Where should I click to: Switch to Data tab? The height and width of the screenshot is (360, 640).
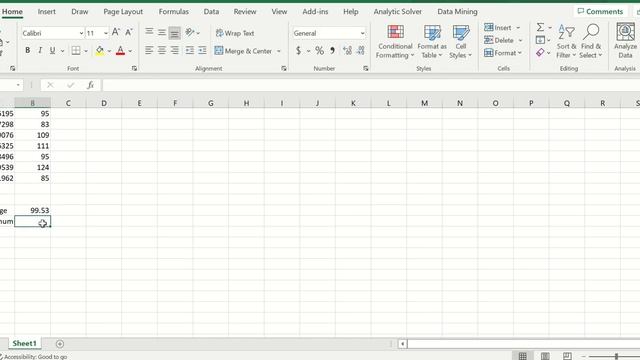[211, 11]
